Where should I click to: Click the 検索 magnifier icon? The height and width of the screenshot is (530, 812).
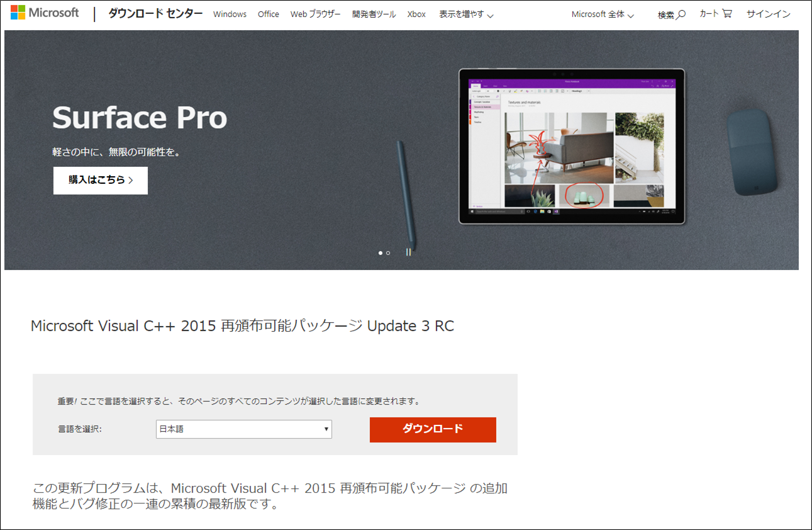click(x=681, y=14)
